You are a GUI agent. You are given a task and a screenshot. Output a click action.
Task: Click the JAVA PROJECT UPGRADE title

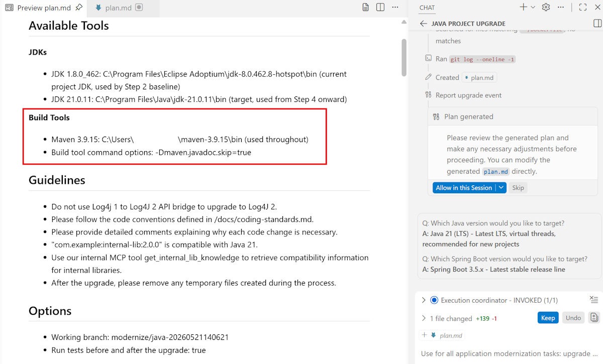pyautogui.click(x=468, y=24)
